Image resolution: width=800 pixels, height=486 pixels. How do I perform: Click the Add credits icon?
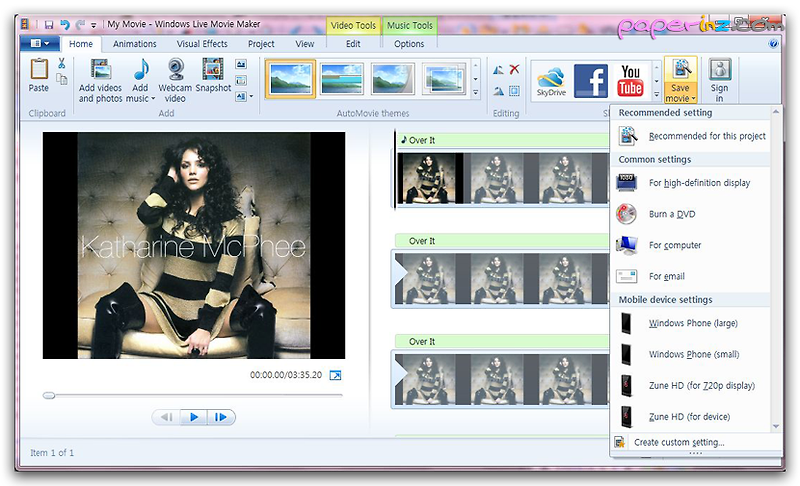(240, 96)
